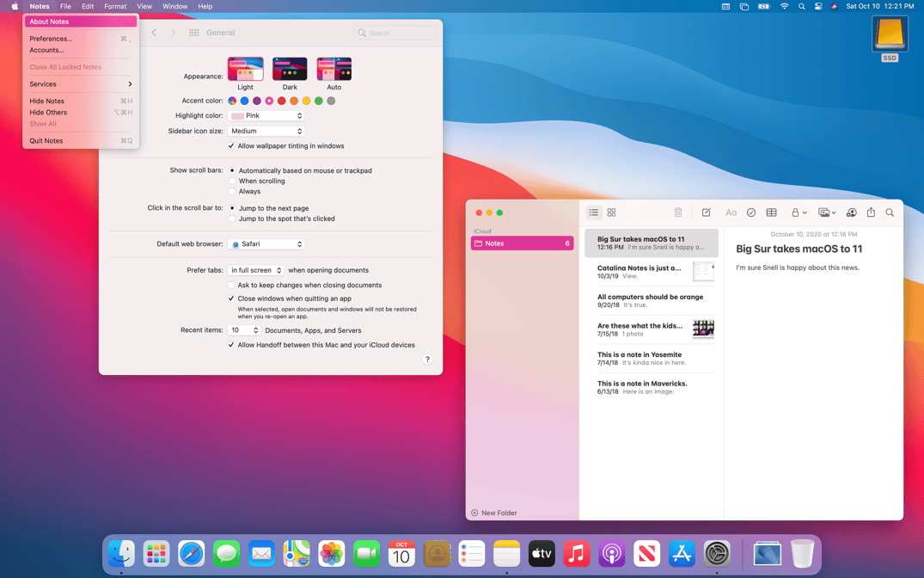
Task: Open Photos from the Dock
Action: click(331, 554)
